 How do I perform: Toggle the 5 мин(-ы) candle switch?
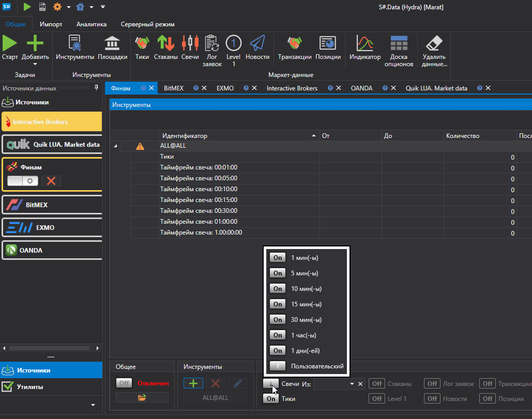coord(278,273)
